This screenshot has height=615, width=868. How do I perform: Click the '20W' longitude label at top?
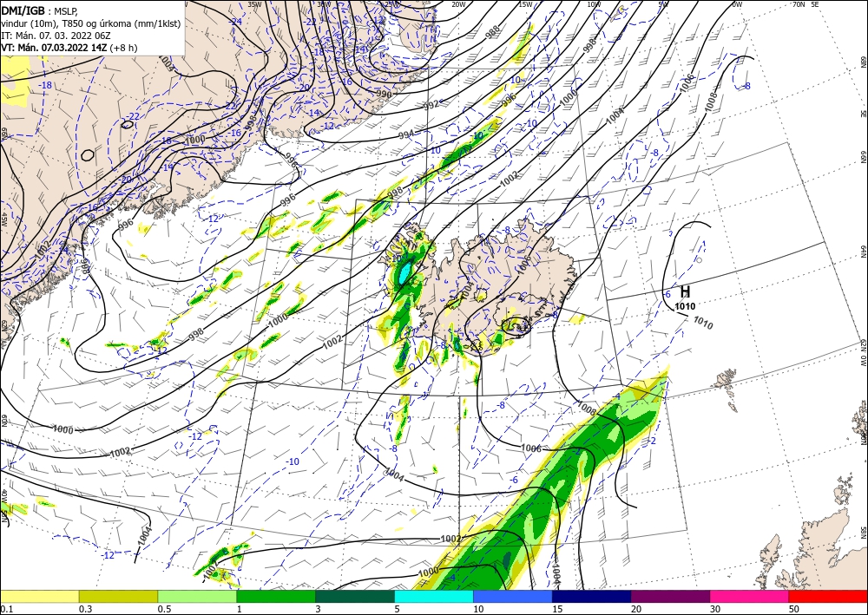457,4
